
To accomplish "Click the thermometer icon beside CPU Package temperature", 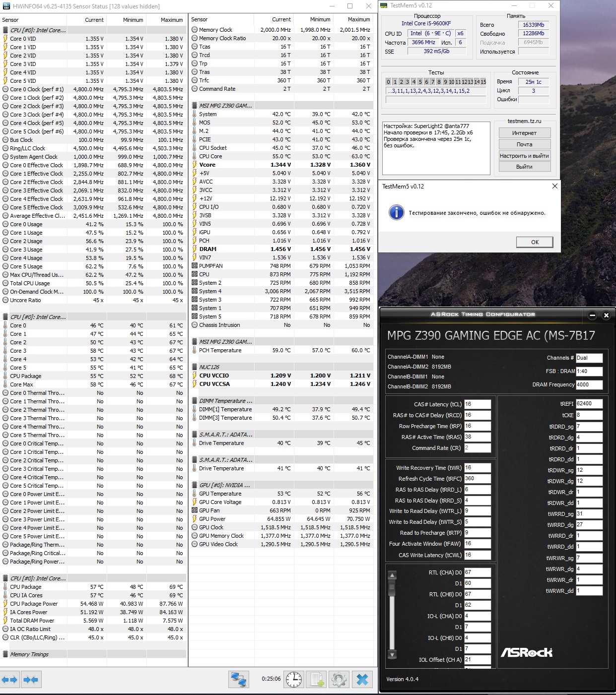I will (5, 376).
